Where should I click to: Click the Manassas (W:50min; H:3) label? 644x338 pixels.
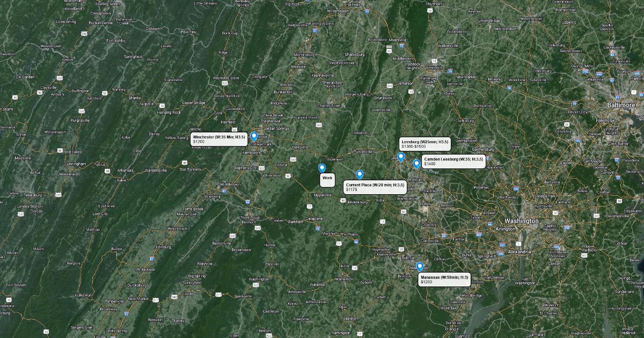[445, 279]
